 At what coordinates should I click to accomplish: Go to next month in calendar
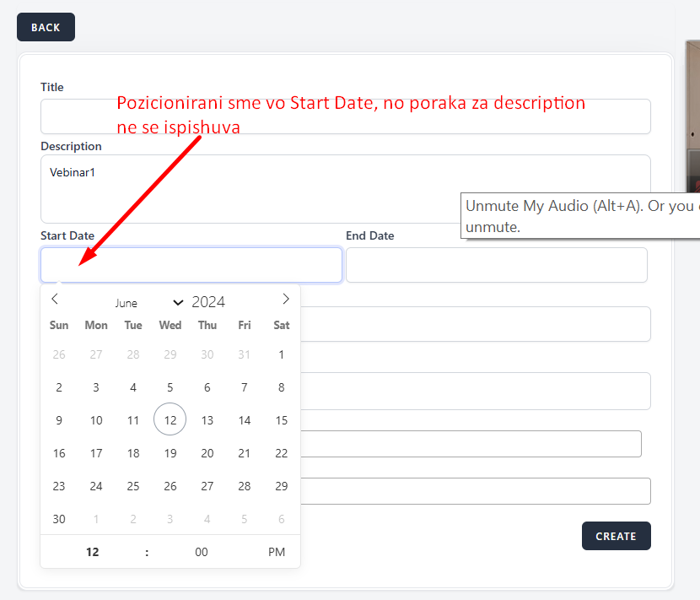tap(286, 299)
